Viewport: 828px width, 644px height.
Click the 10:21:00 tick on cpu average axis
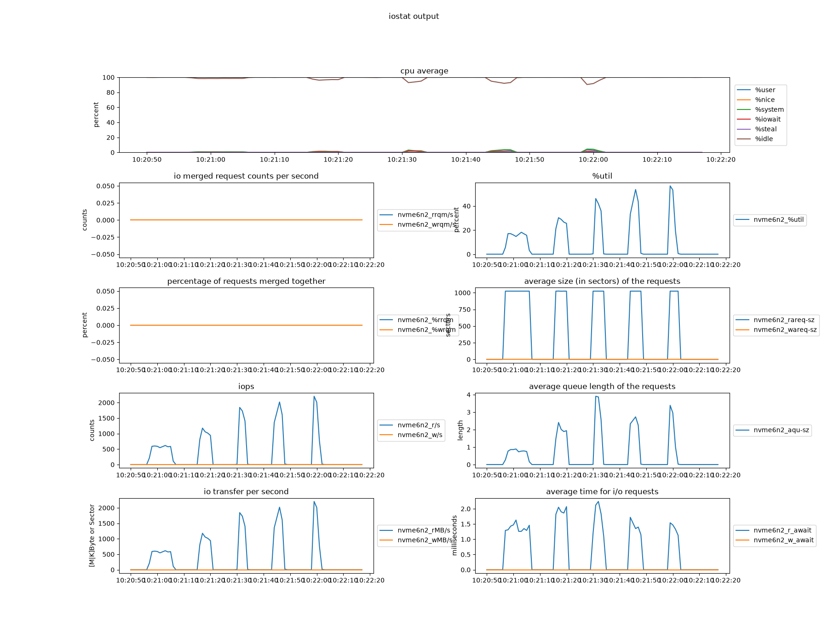click(x=211, y=160)
